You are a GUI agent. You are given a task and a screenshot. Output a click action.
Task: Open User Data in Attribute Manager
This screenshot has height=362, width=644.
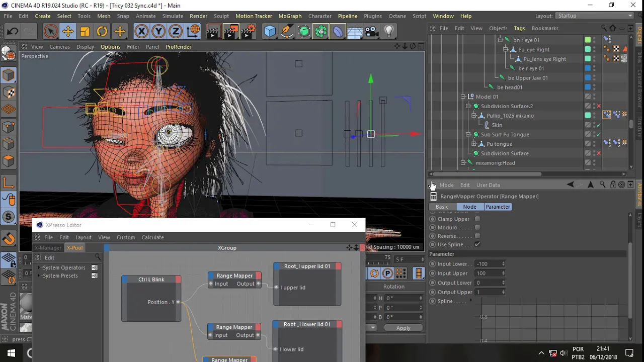coord(488,185)
